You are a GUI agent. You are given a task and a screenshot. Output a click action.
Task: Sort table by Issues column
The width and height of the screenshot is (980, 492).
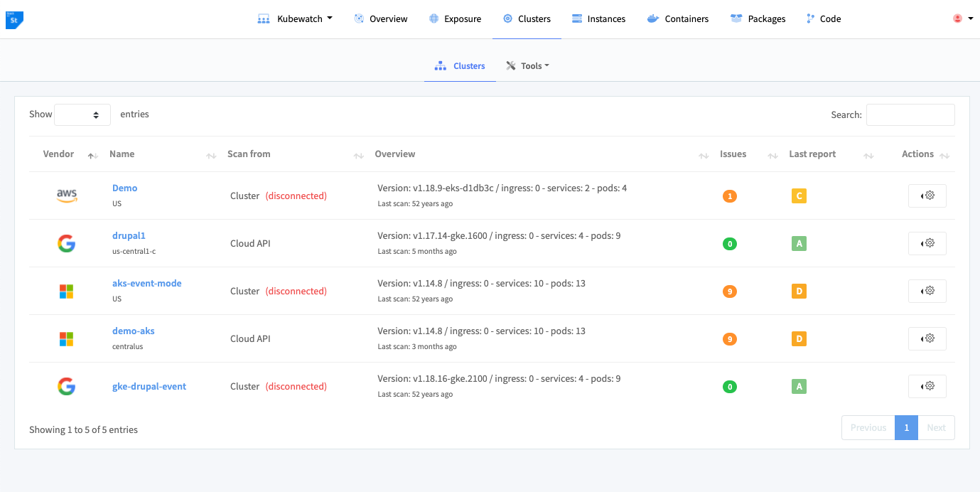pyautogui.click(x=748, y=154)
